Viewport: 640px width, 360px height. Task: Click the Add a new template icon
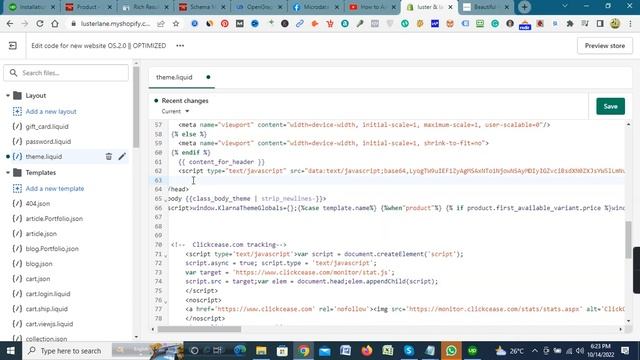click(x=17, y=189)
